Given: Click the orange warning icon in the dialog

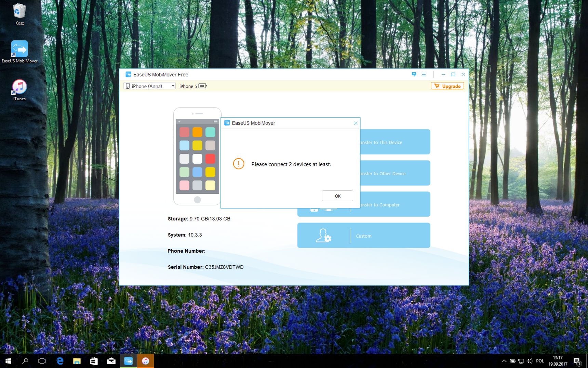Looking at the screenshot, I should 239,164.
